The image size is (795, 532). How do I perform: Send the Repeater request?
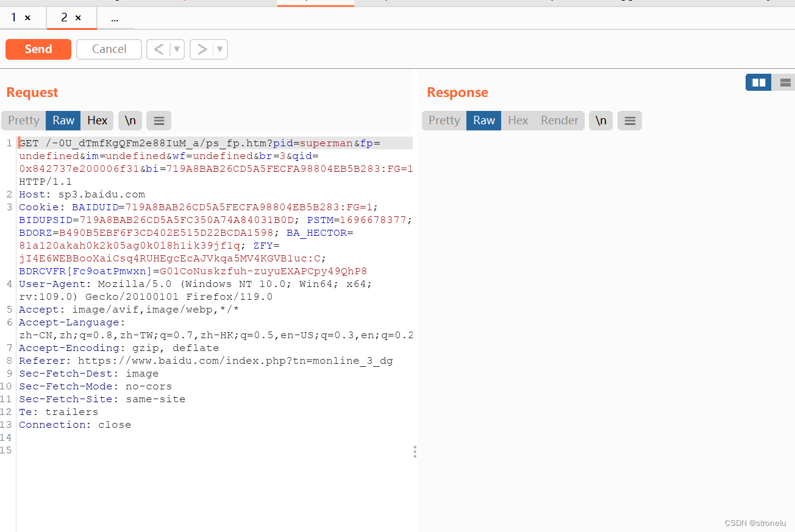coord(38,49)
